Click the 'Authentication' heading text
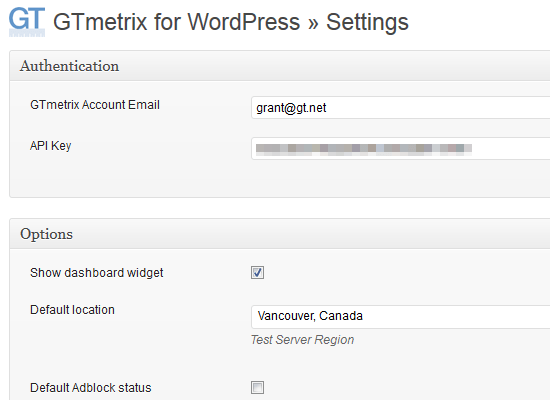 (69, 66)
